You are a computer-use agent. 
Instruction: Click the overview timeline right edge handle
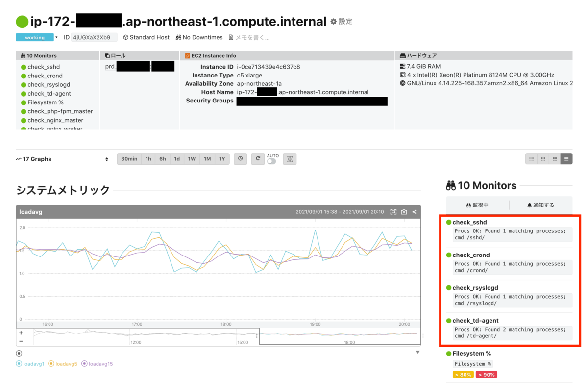423,336
